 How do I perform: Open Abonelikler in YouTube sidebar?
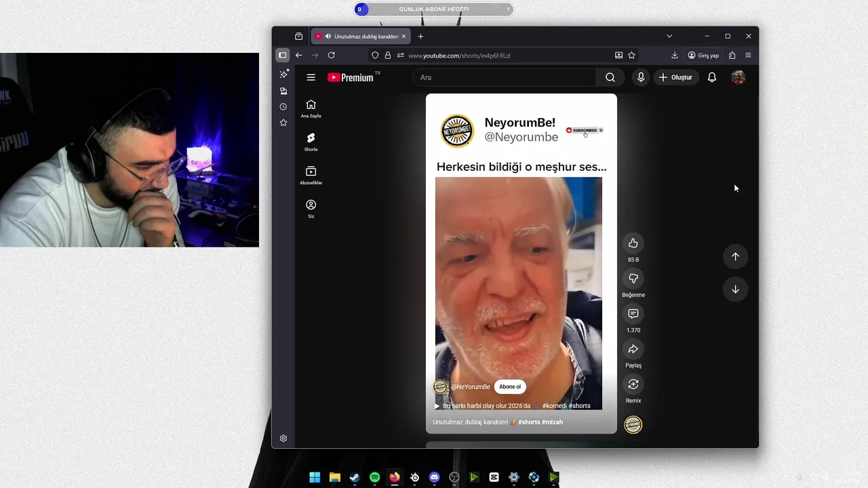[311, 175]
